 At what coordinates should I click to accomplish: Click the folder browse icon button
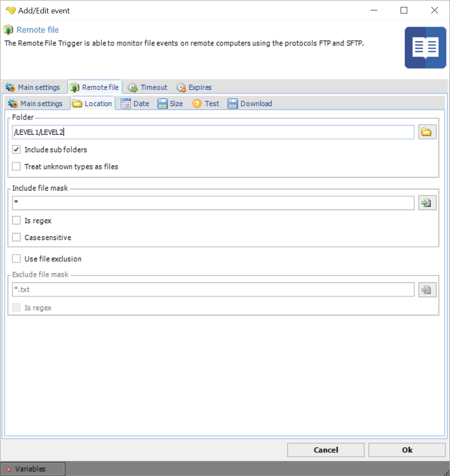point(427,133)
